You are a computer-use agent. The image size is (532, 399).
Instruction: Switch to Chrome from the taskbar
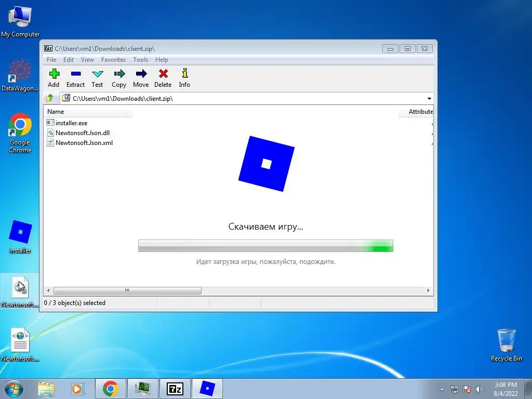[x=110, y=389]
